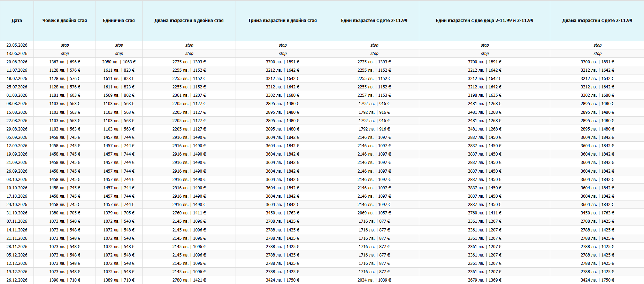This screenshot has width=644, height=284.
Task: Click the 'Дата' column header
Action: [x=17, y=21]
